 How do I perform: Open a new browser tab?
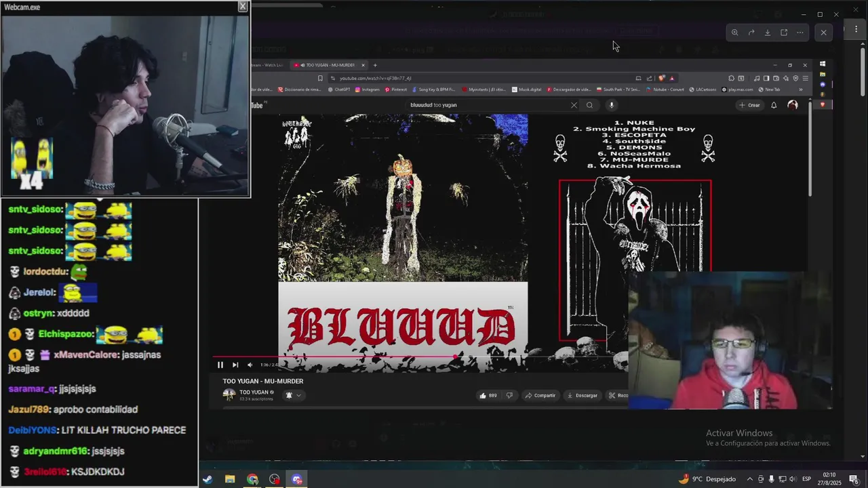[375, 65]
